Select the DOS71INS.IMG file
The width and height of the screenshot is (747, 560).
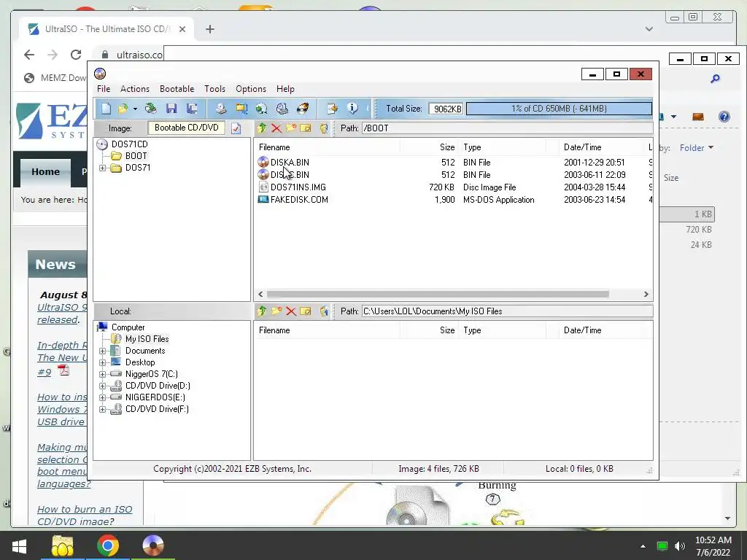tap(298, 187)
